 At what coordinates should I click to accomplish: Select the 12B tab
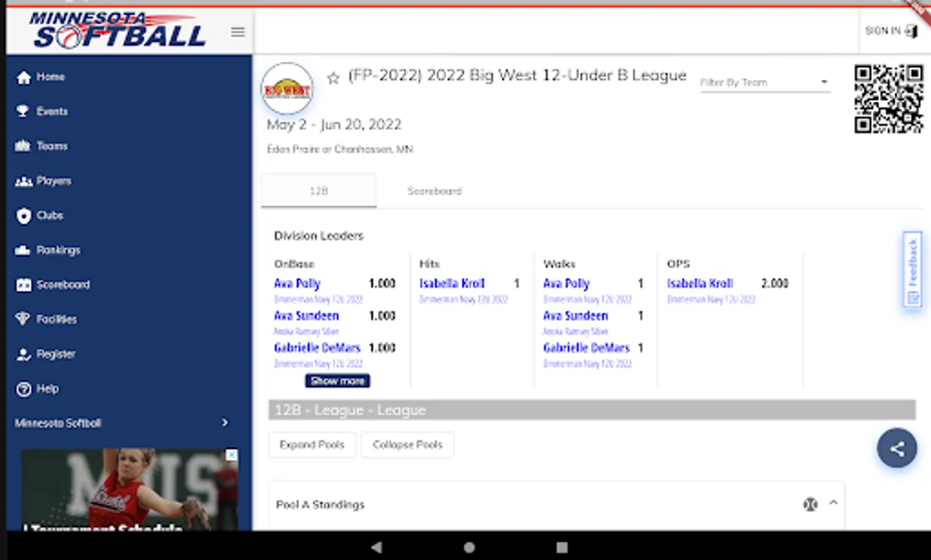pyautogui.click(x=319, y=191)
